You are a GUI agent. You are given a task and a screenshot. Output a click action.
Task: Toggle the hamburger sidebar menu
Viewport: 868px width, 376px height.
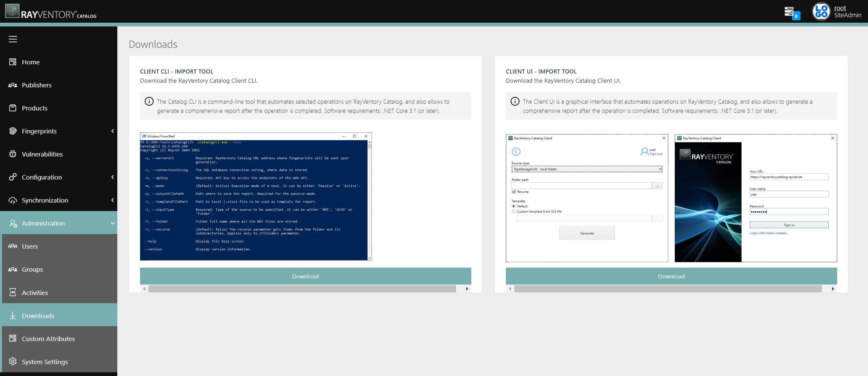13,39
